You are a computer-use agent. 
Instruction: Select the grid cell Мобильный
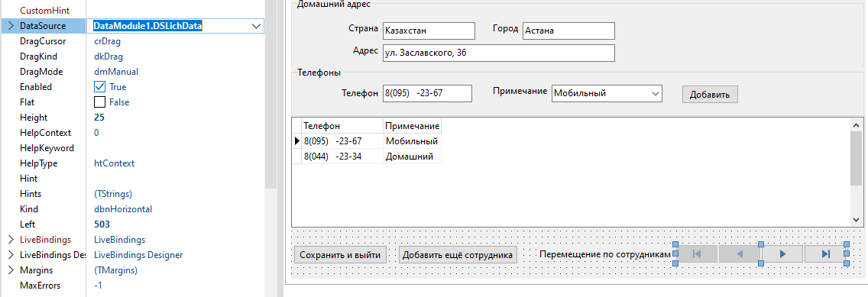pos(412,141)
